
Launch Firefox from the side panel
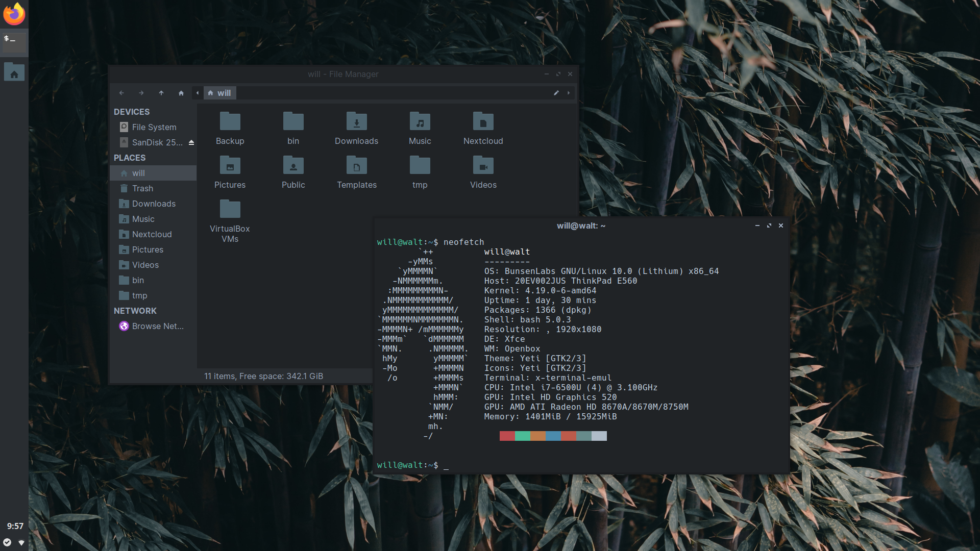coord(14,14)
